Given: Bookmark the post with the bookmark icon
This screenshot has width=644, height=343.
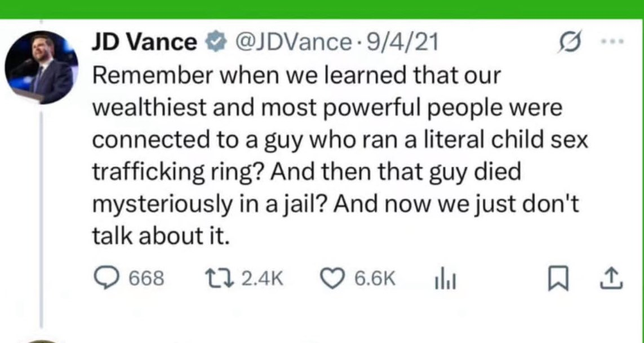Looking at the screenshot, I should click(x=559, y=279).
